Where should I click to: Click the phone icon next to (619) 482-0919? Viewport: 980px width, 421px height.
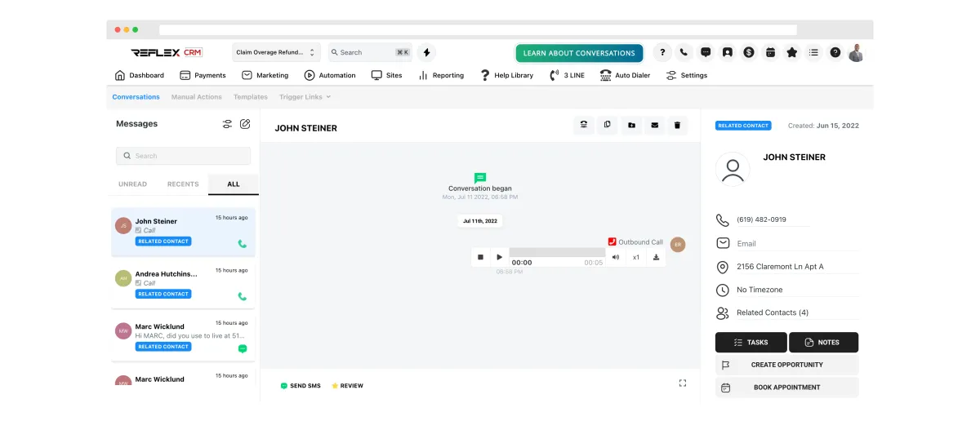pyautogui.click(x=722, y=220)
